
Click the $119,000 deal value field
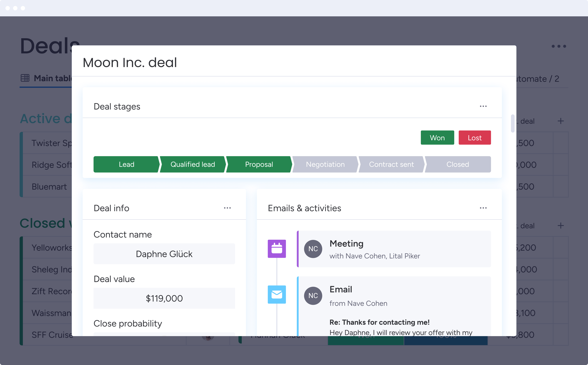pyautogui.click(x=164, y=298)
